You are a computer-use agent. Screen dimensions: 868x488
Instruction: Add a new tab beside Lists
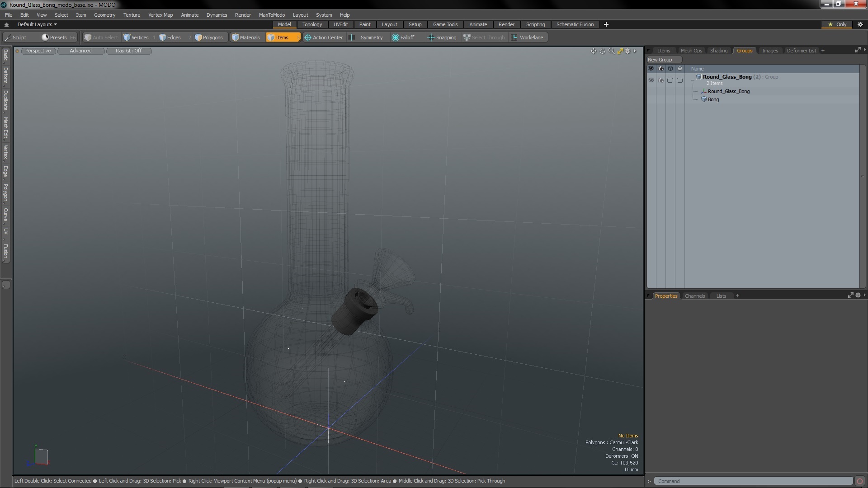[737, 296]
